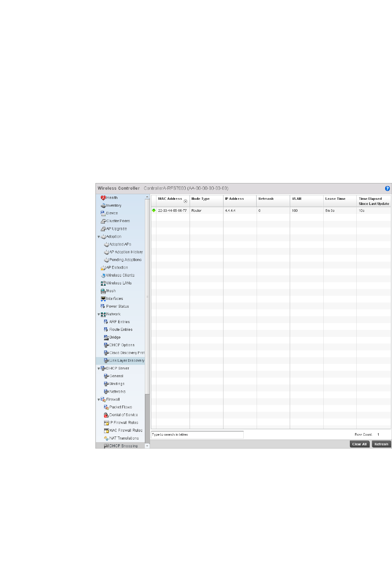
Task: Click the Power Status icon
Action: 103,306
